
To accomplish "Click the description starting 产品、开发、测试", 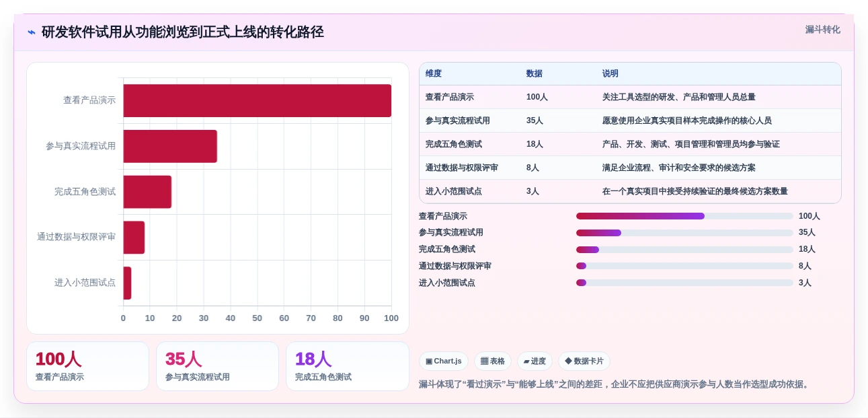I will (x=691, y=144).
